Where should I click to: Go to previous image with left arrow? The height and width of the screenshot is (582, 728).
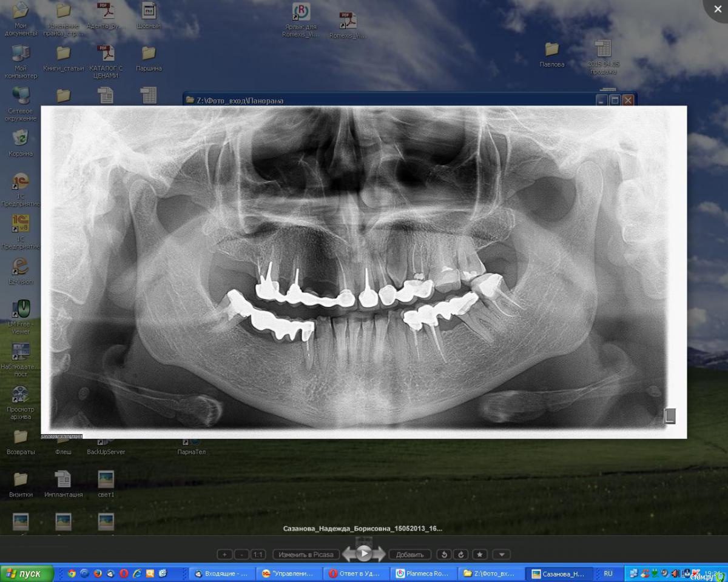348,554
